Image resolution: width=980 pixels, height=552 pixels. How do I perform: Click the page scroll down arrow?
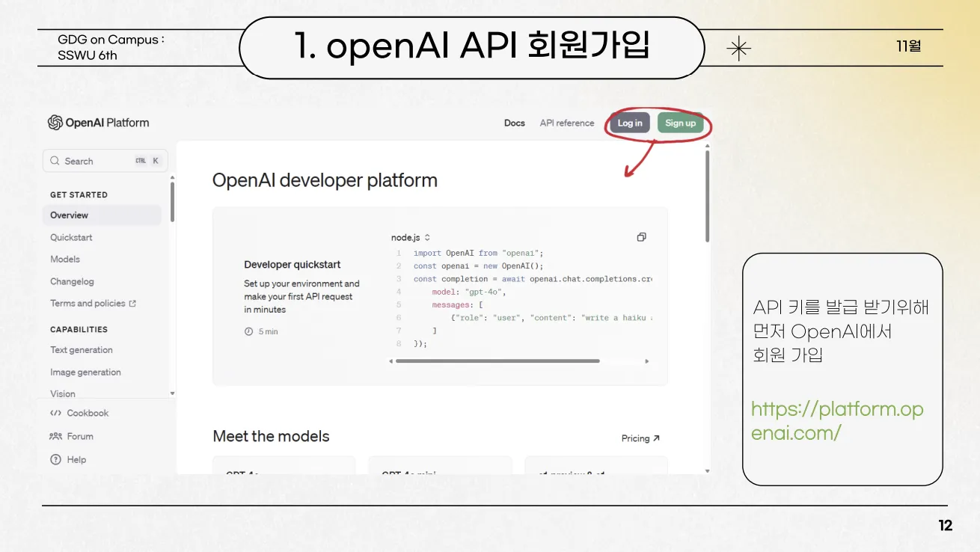tap(708, 471)
